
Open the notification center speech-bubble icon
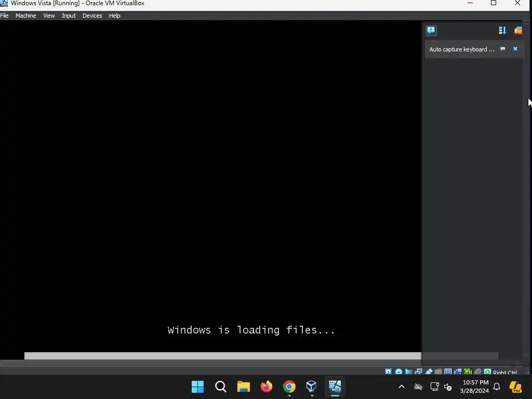click(431, 31)
